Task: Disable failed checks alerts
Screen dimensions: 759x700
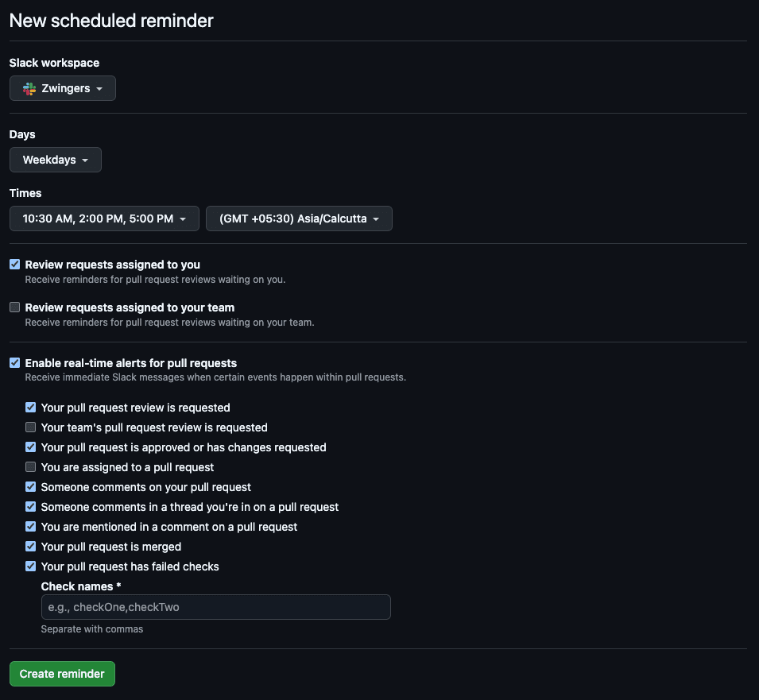Action: (x=30, y=566)
